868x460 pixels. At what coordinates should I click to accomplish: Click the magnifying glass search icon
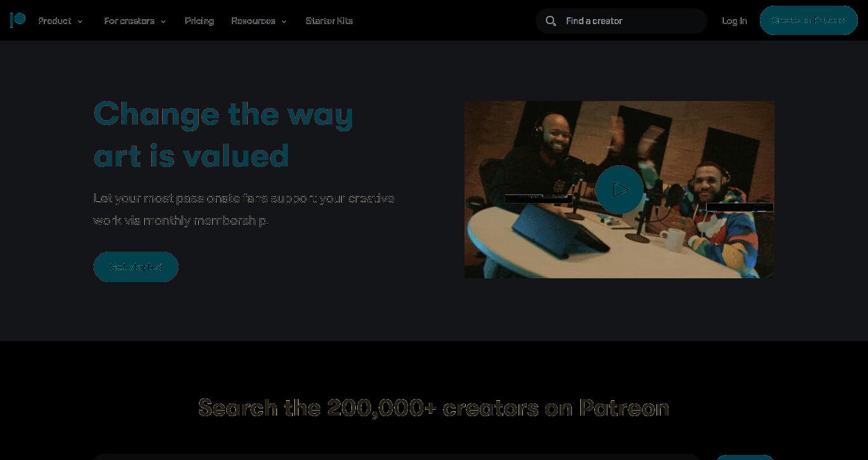click(x=551, y=21)
